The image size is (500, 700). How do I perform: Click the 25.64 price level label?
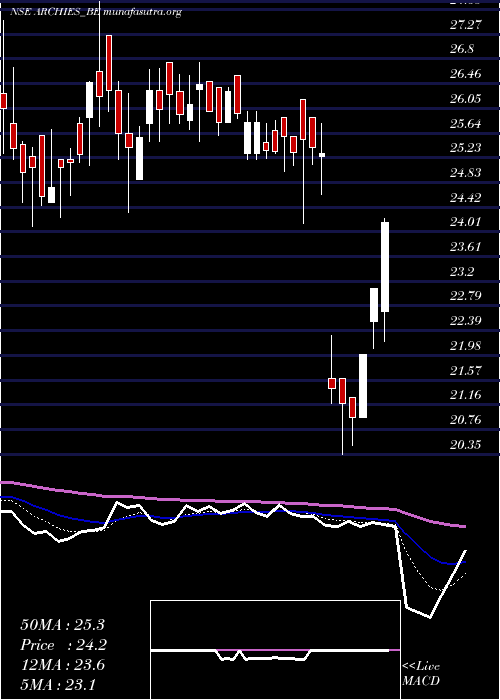[466, 123]
